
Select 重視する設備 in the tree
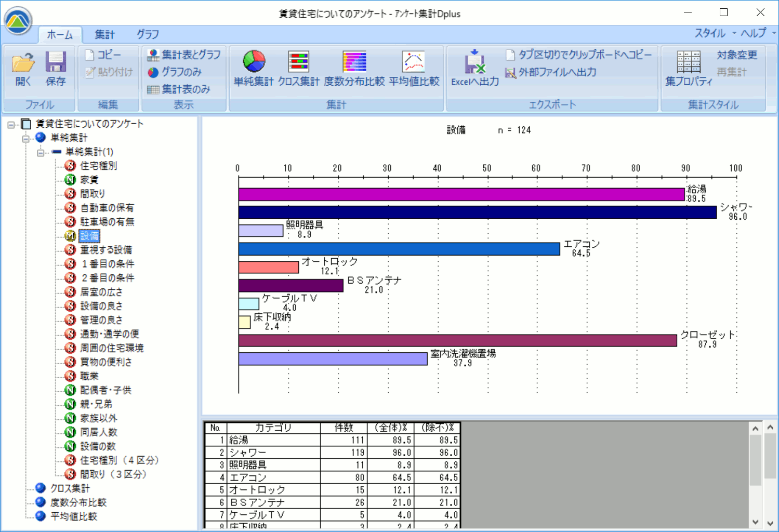point(106,250)
